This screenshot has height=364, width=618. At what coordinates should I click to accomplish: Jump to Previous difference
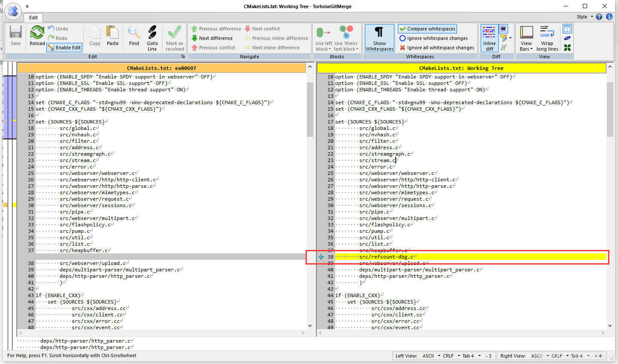[216, 29]
